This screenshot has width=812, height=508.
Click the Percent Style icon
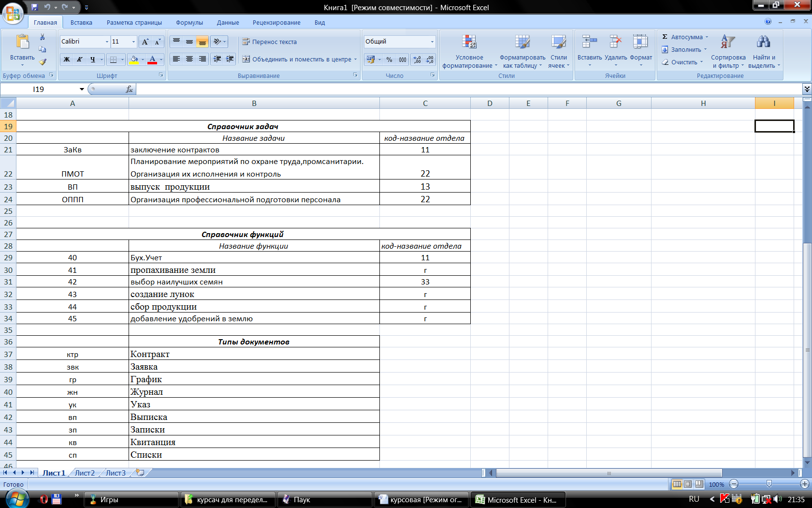pos(389,60)
